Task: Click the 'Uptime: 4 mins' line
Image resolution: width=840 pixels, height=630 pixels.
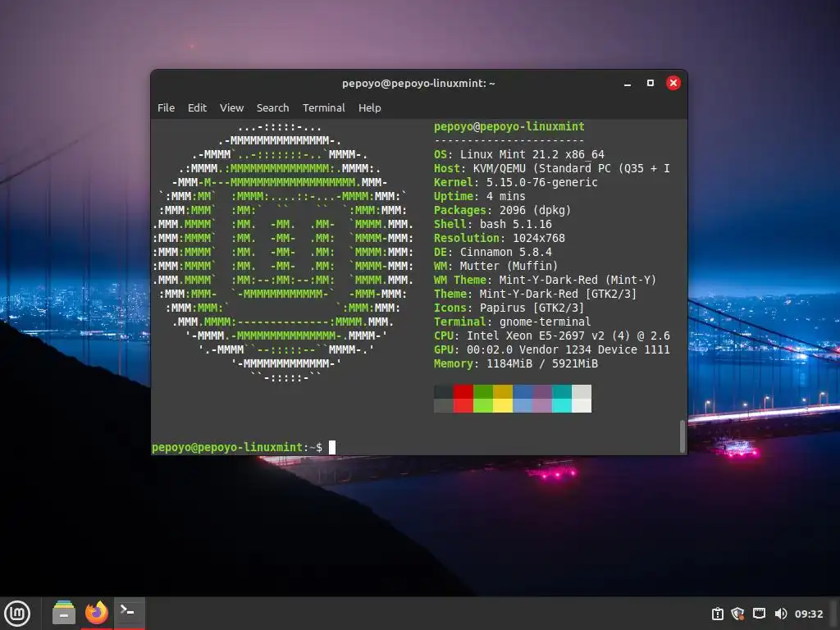Action: pyautogui.click(x=479, y=196)
